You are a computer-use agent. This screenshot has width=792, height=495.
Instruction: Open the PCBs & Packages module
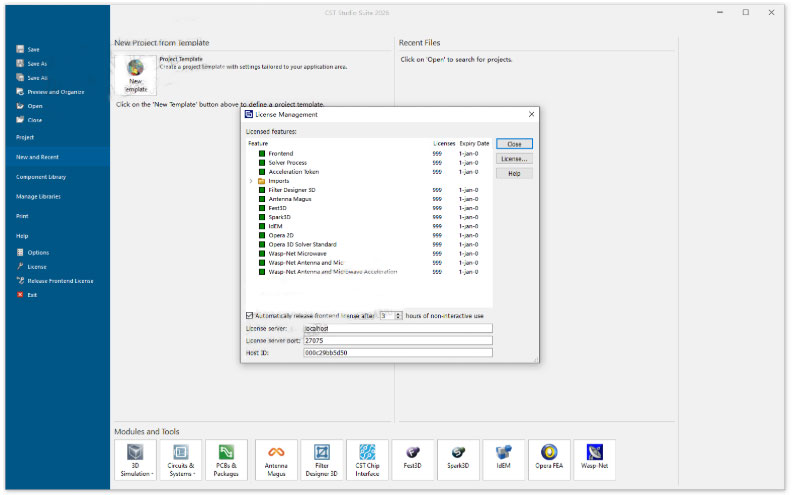click(226, 460)
